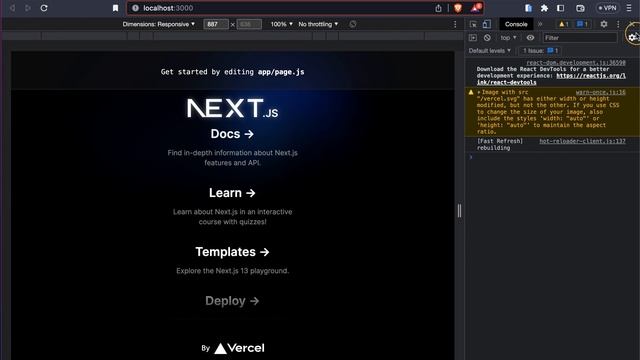The height and width of the screenshot is (360, 640).
Task: Click the warnings count badge
Action: pyautogui.click(x=564, y=24)
